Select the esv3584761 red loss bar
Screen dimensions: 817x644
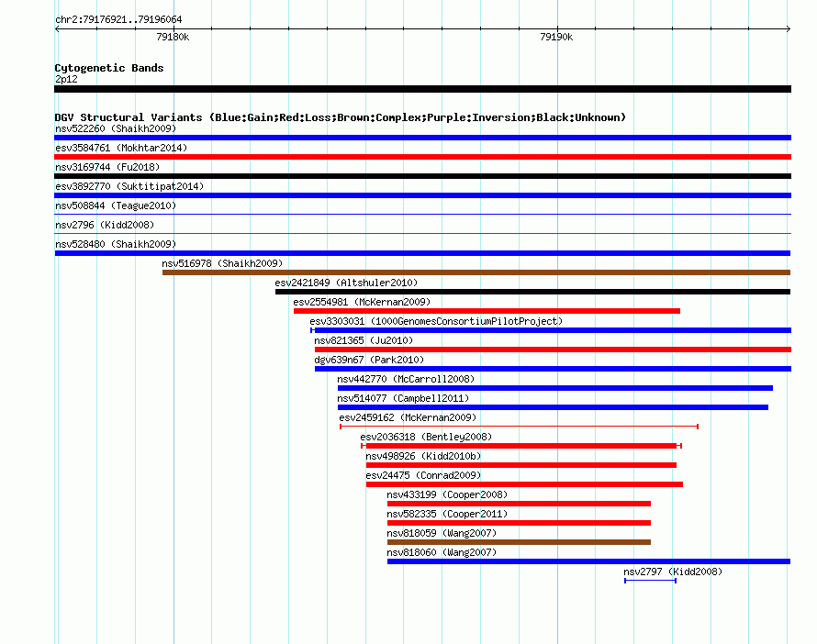422,157
